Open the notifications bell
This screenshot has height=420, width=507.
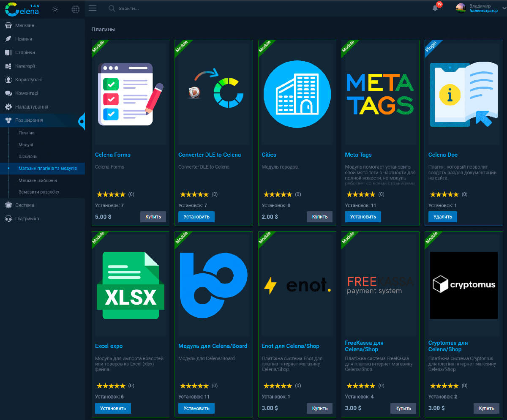coord(435,8)
